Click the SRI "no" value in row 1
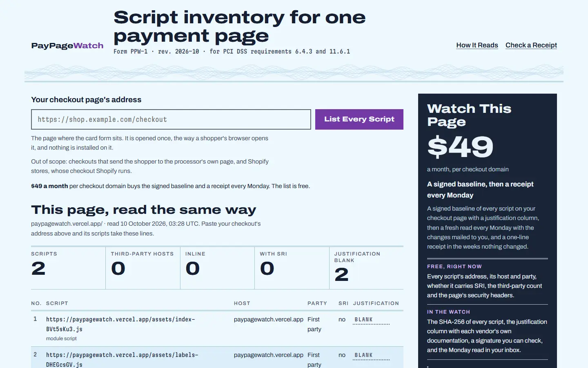588x368 pixels. pos(342,319)
